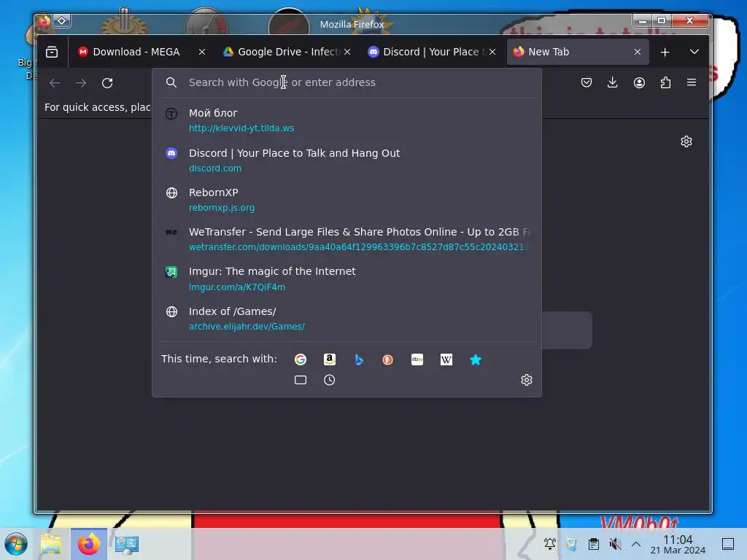Open the file manager from taskbar
Image resolution: width=747 pixels, height=560 pixels.
51,544
